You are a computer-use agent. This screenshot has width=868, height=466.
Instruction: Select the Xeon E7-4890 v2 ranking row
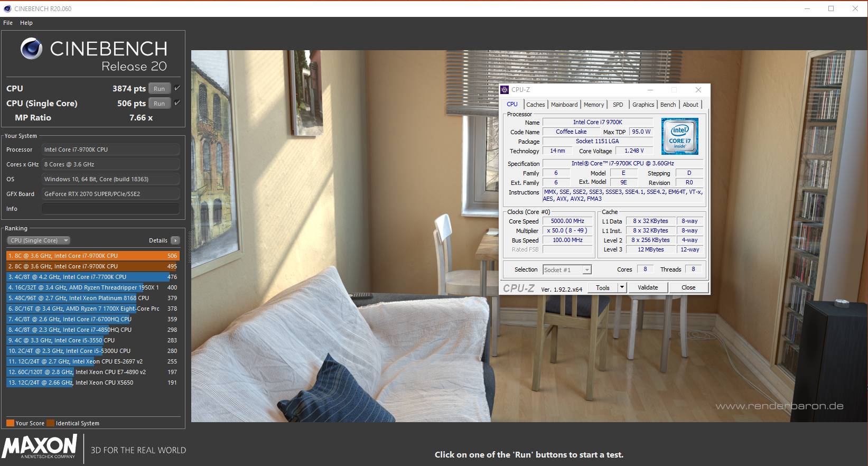(93, 372)
